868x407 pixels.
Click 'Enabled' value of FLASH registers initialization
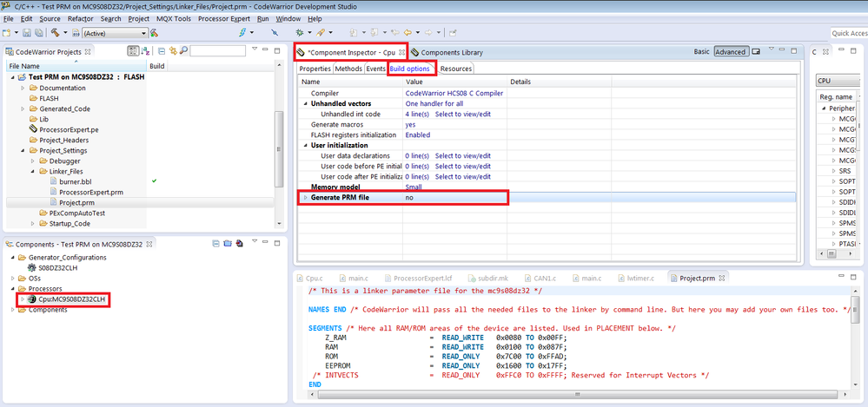click(418, 135)
